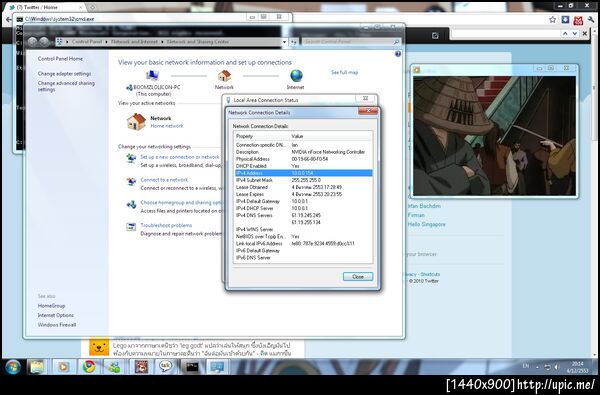Open the media player taskbar icon
This screenshot has width=600, height=395.
point(63,367)
